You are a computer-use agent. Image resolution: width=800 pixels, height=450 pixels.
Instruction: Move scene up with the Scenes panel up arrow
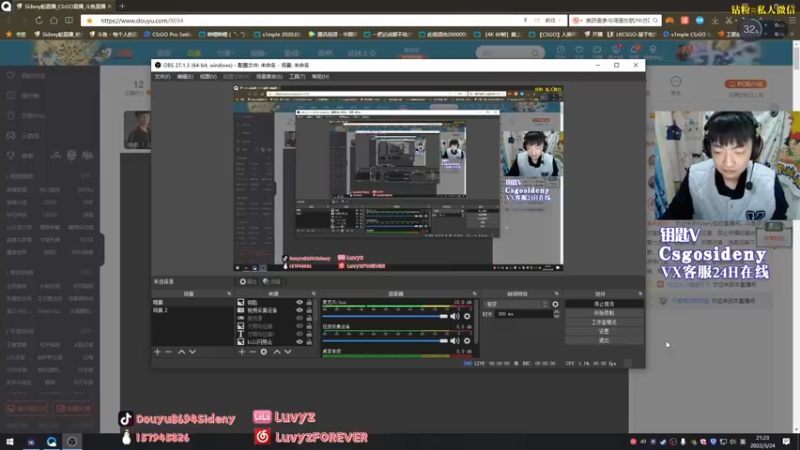pyautogui.click(x=181, y=352)
